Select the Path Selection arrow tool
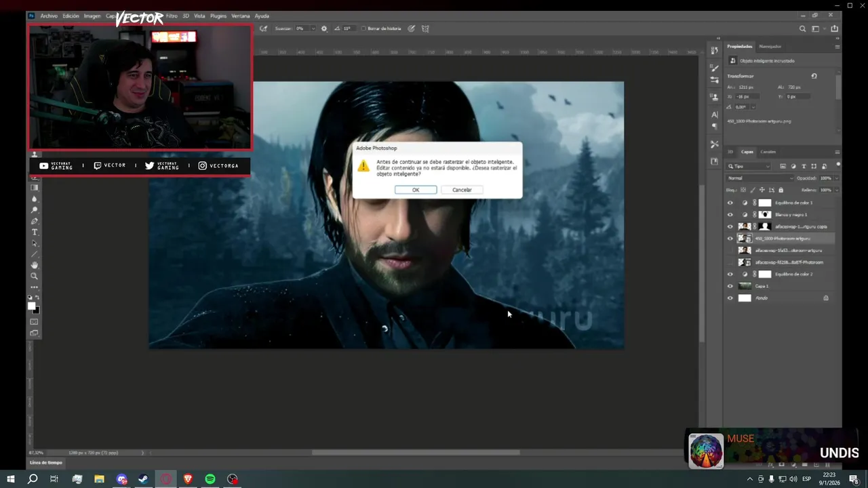The width and height of the screenshot is (868, 488). [35, 243]
